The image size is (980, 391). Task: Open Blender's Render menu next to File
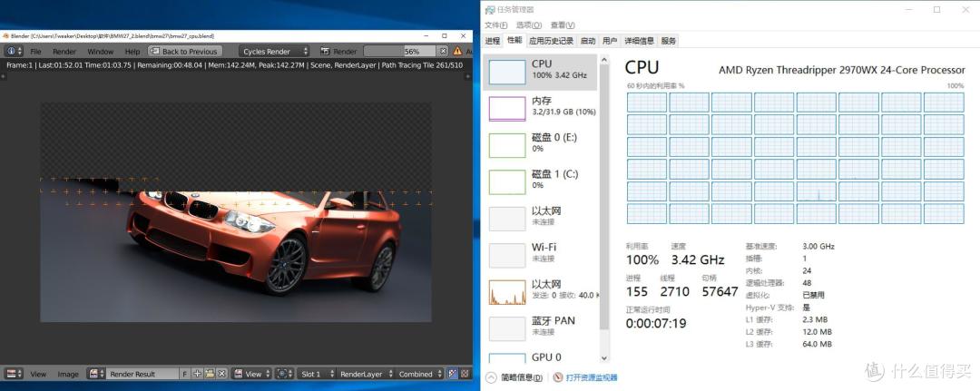(64, 51)
